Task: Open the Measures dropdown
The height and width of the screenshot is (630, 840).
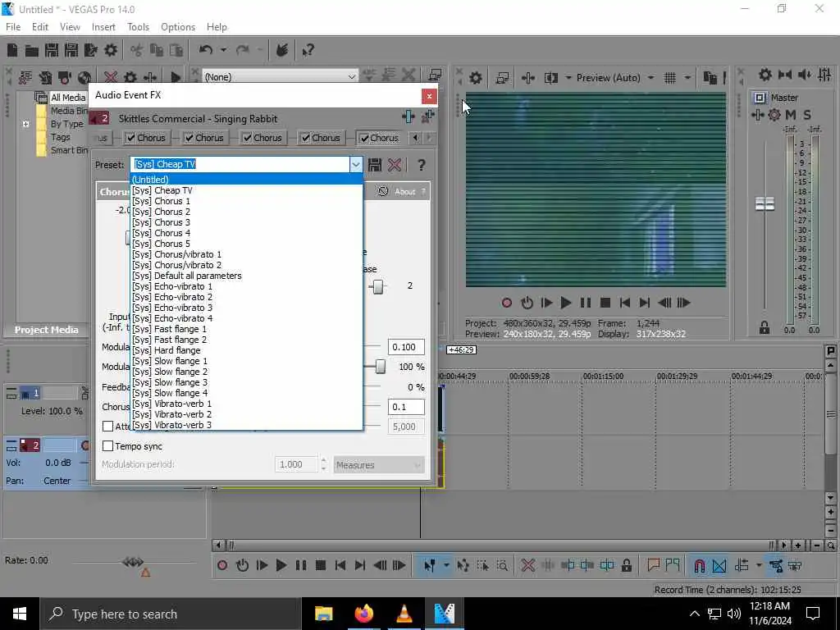Action: click(x=379, y=465)
